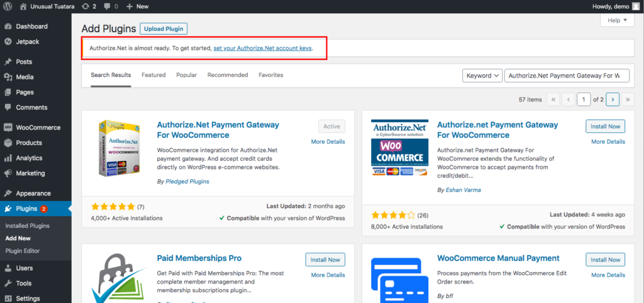The width and height of the screenshot is (644, 303).
Task: Switch to the Favorites tab
Action: pos(270,75)
